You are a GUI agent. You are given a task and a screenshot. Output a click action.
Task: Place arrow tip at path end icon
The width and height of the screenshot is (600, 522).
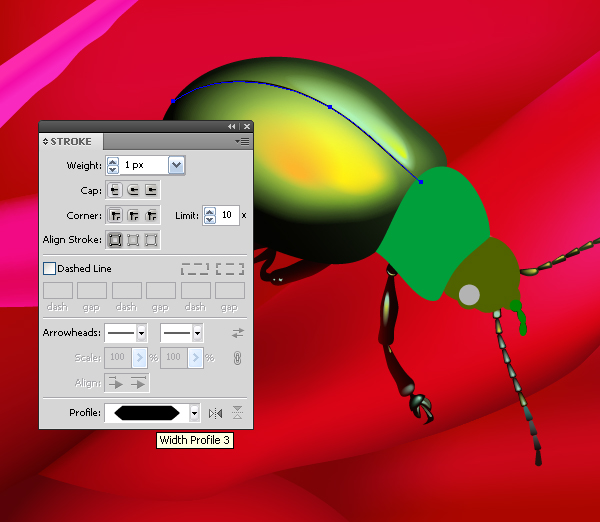[x=138, y=383]
